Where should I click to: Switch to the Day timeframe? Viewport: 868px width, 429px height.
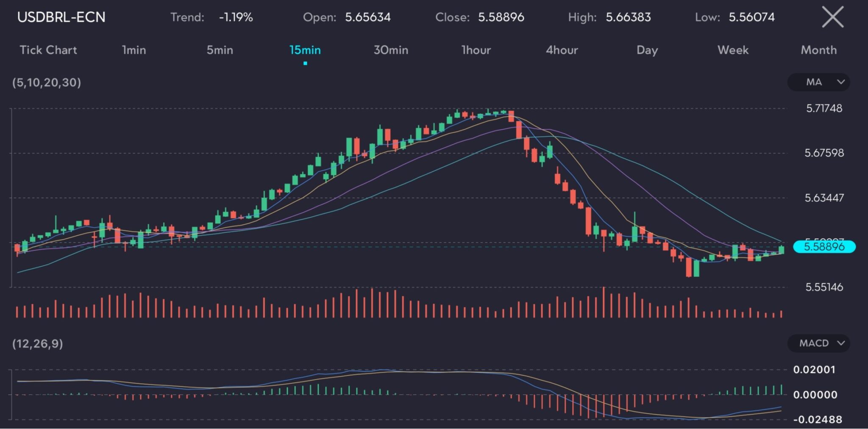pyautogui.click(x=647, y=50)
